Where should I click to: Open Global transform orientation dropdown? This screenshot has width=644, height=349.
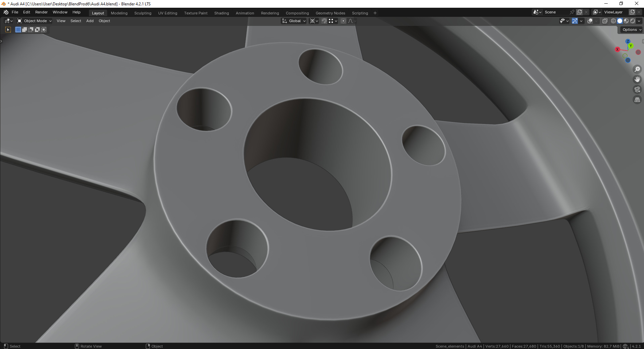tap(294, 21)
